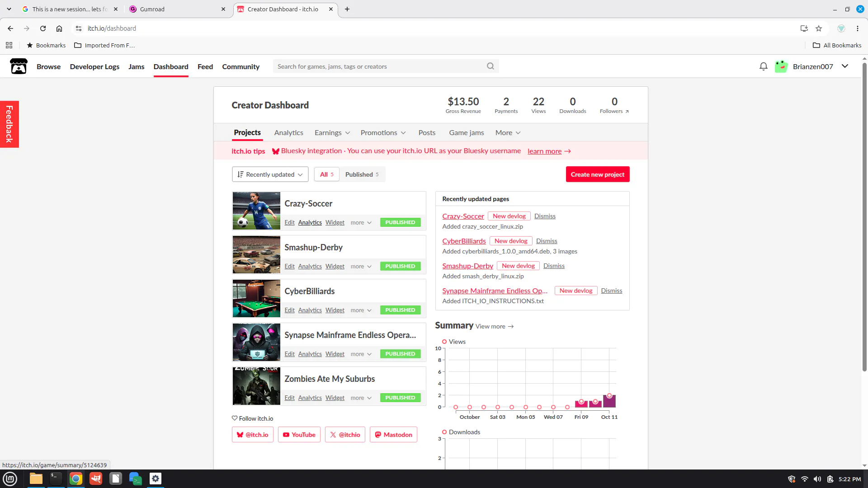Open the notifications bell
The height and width of the screenshot is (488, 868).
click(x=764, y=66)
